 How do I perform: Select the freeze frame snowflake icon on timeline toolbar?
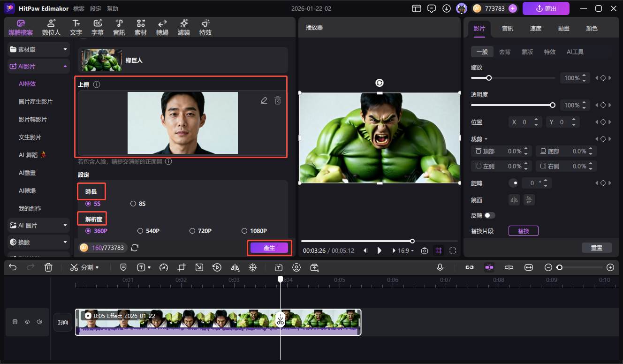click(253, 267)
